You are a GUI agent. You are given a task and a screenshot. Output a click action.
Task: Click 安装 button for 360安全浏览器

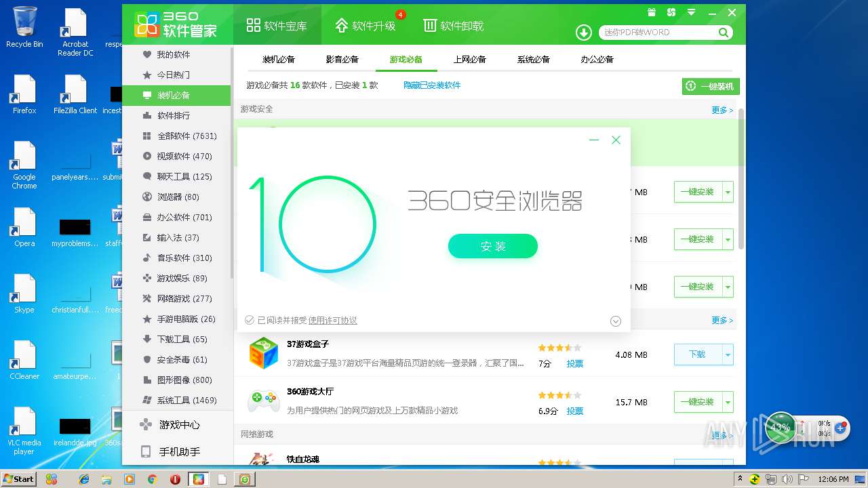click(x=493, y=247)
